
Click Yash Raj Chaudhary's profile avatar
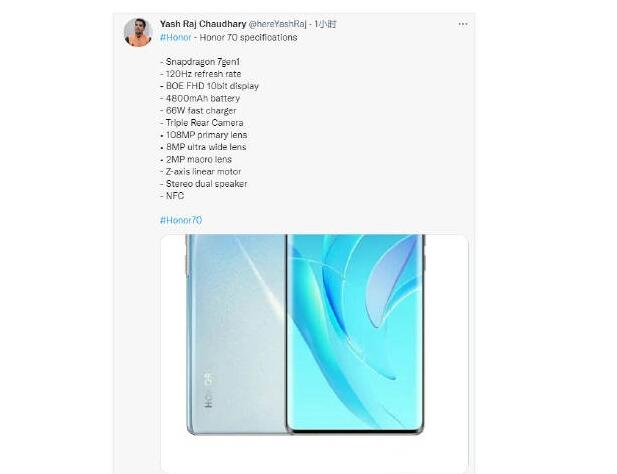138,33
